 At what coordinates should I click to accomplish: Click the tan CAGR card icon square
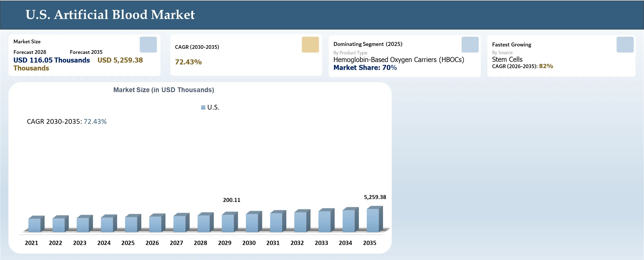click(310, 45)
